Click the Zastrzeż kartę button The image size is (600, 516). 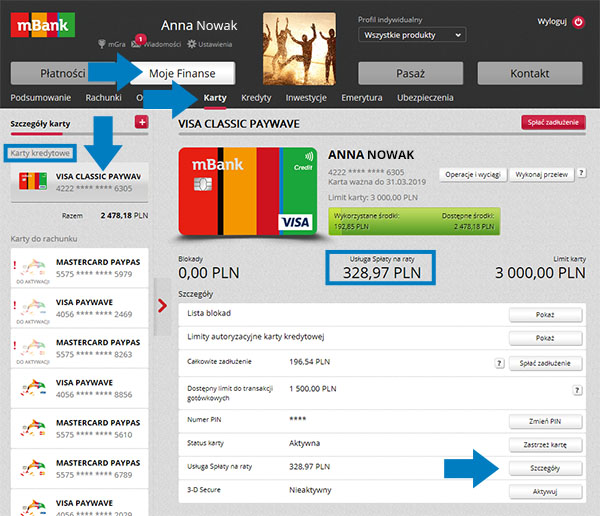click(x=545, y=445)
